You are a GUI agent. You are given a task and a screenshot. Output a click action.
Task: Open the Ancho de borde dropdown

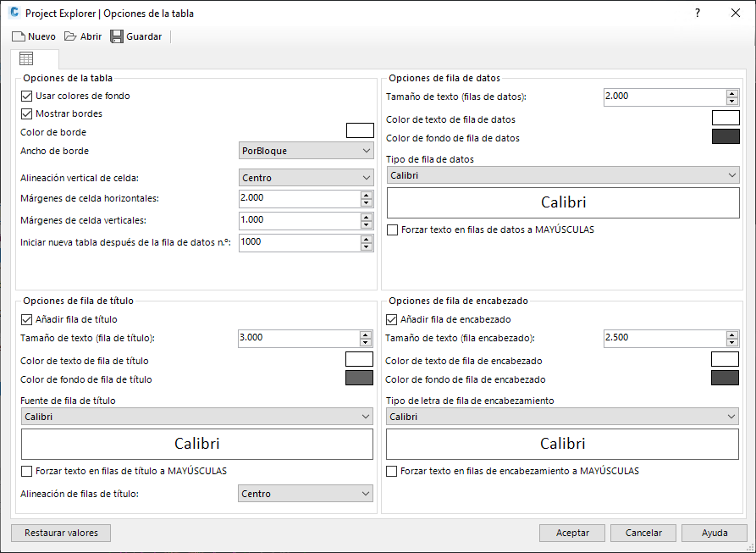306,151
